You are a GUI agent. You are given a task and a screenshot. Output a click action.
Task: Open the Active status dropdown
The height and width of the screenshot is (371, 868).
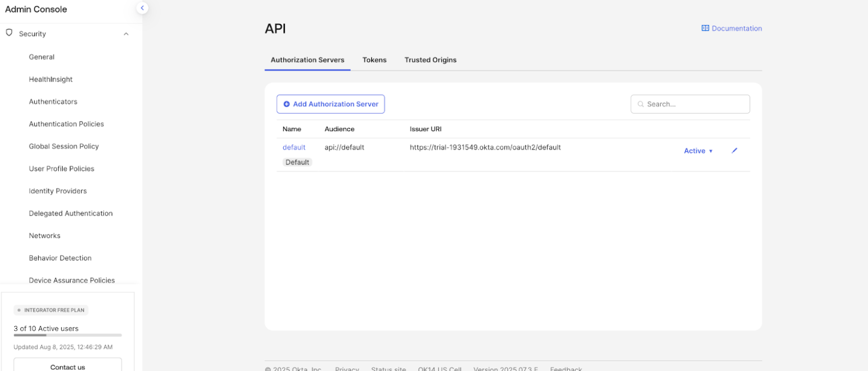click(698, 151)
